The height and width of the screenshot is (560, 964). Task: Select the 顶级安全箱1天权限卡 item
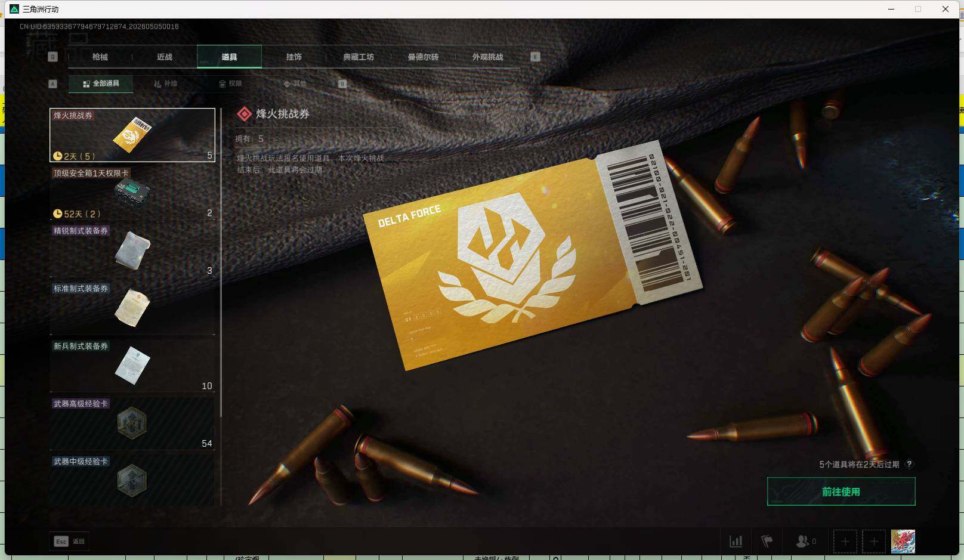132,193
